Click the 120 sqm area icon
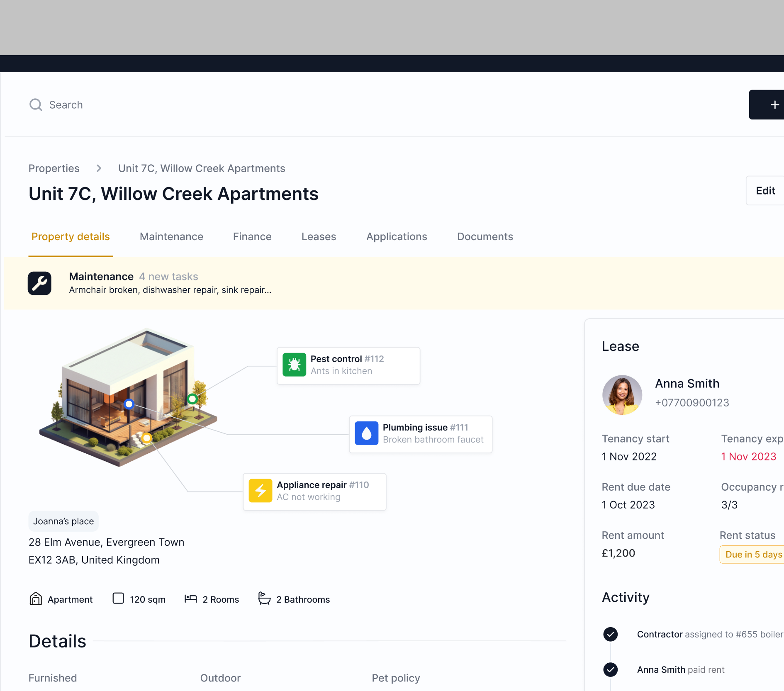 click(x=118, y=598)
